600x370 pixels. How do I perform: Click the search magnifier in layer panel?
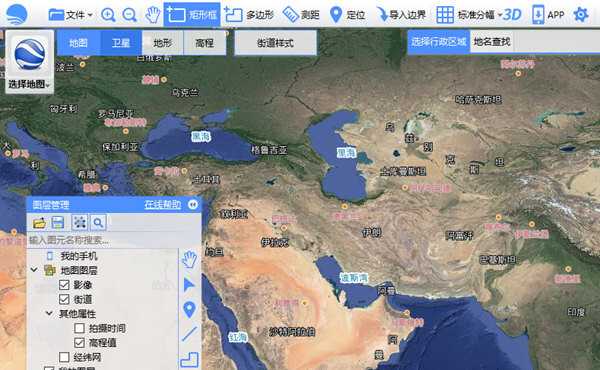tap(98, 222)
